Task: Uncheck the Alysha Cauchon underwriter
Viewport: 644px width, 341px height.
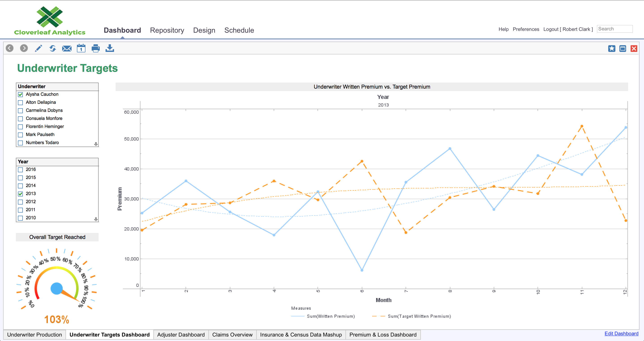Action: point(21,95)
